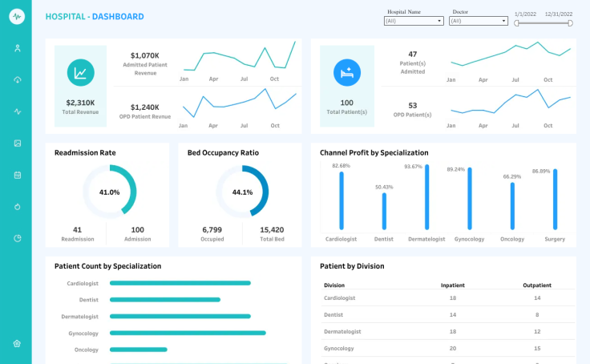Select the Oncology 66.29% profit bar
Screen dimensions: 590x364
click(x=512, y=206)
